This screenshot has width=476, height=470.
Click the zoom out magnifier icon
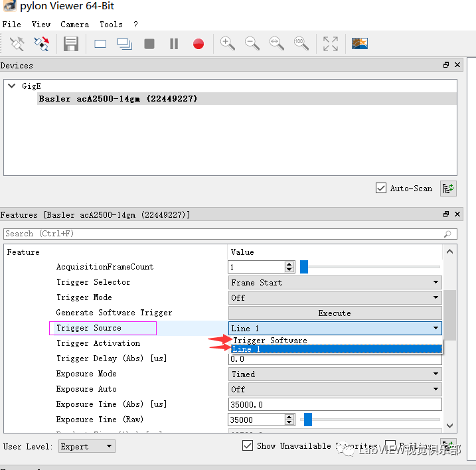252,44
